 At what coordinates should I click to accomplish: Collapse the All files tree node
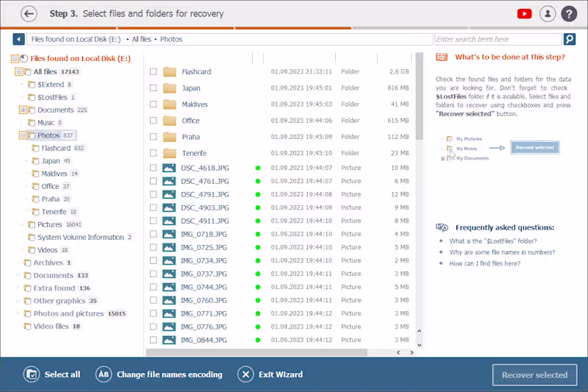[19, 71]
